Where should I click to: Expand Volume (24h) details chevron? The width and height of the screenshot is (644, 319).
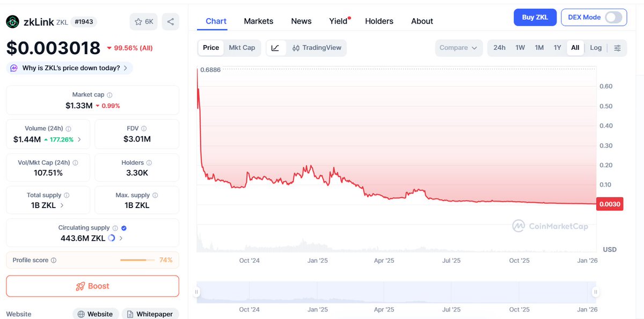[79, 139]
